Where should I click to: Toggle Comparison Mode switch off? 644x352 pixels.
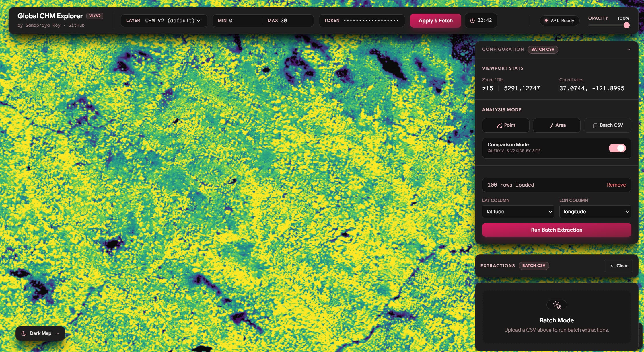(617, 148)
